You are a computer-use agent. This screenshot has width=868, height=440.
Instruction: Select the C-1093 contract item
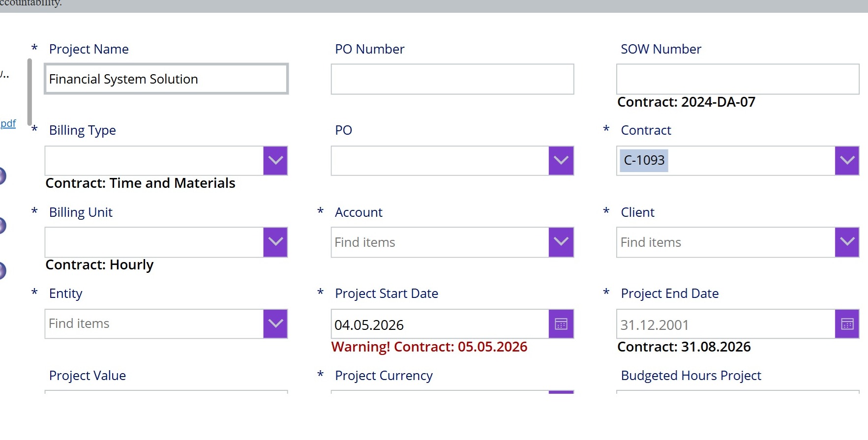coord(644,160)
